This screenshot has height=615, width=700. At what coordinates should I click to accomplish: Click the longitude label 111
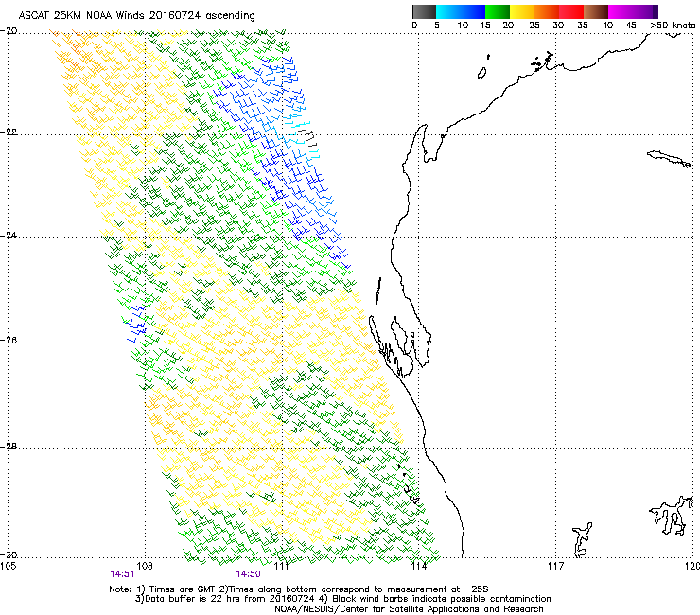click(x=281, y=567)
